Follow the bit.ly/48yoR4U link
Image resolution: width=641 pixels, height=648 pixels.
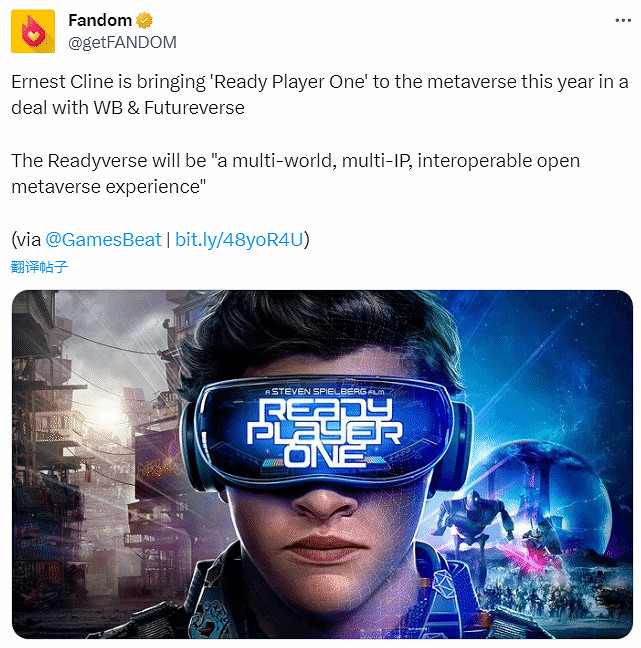240,240
